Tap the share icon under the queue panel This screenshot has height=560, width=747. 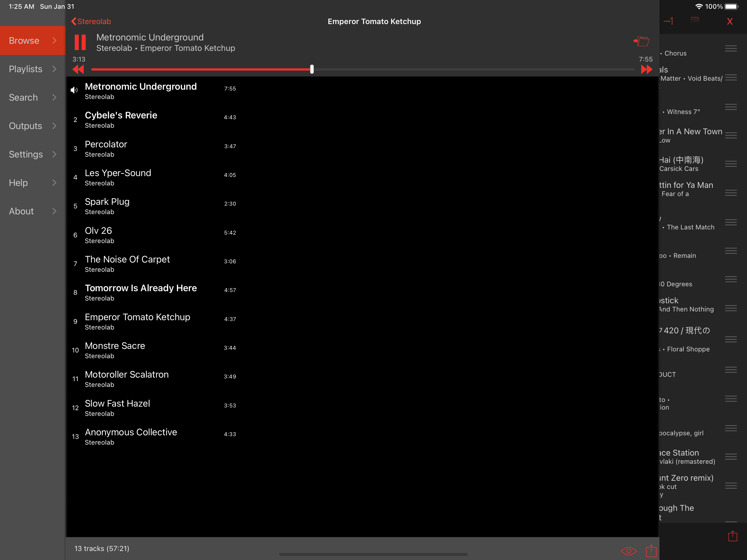click(x=733, y=536)
